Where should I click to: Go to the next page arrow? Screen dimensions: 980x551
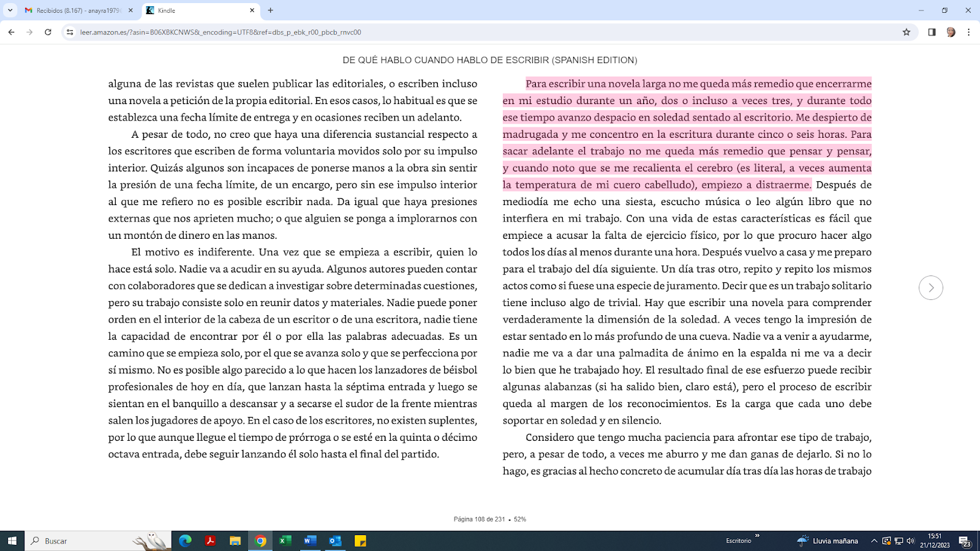pyautogui.click(x=930, y=288)
